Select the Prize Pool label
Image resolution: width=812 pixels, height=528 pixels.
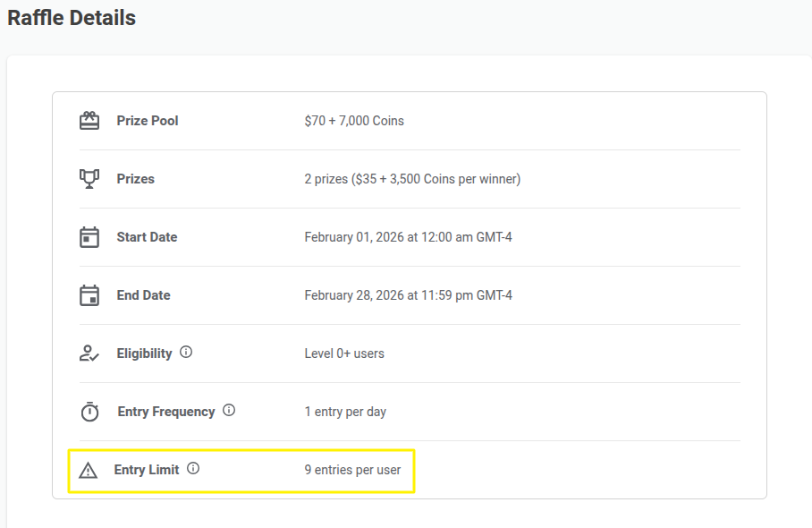(147, 120)
